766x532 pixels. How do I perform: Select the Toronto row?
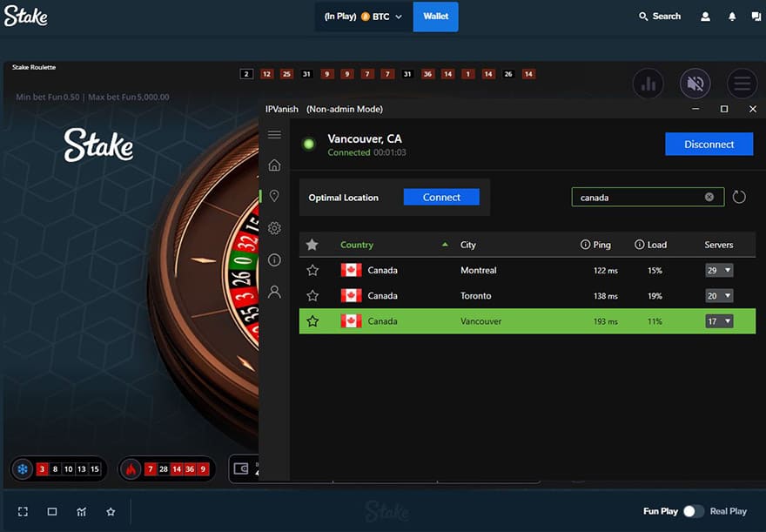click(527, 295)
